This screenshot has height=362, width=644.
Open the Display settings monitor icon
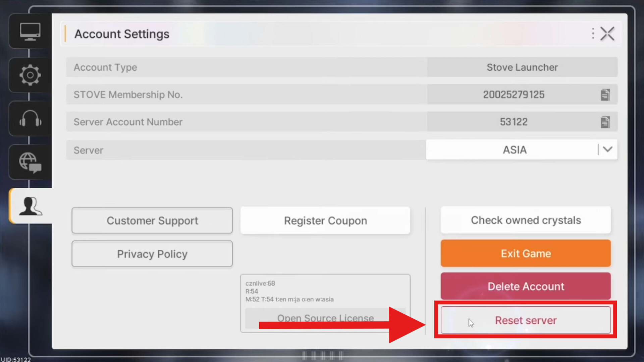coord(30,32)
